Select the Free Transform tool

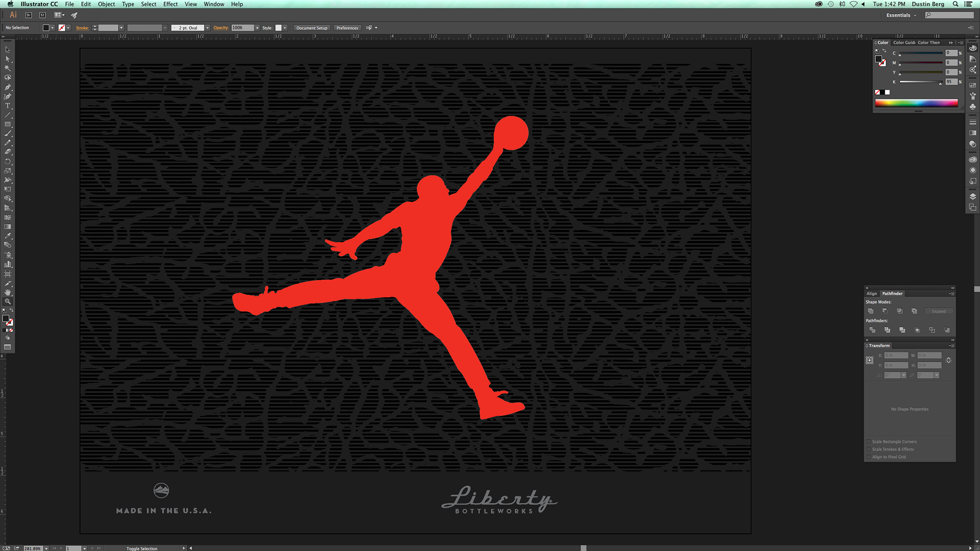[x=8, y=189]
